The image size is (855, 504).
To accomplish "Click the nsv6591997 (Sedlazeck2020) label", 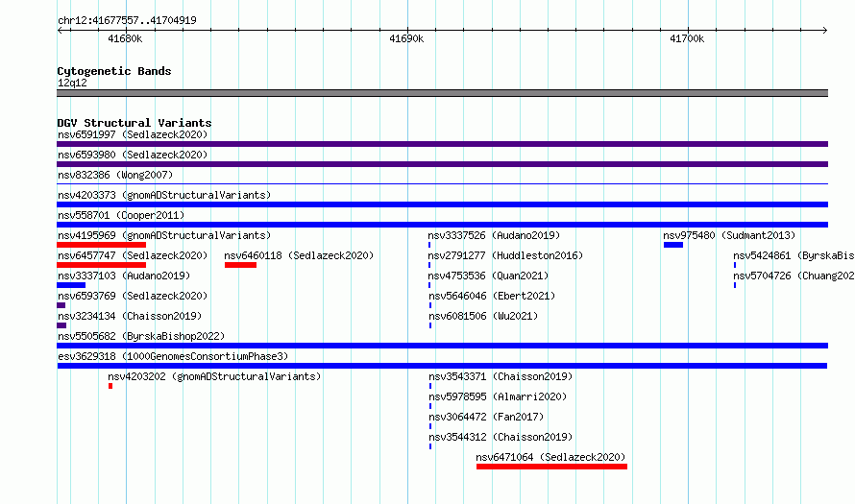I will coord(133,134).
